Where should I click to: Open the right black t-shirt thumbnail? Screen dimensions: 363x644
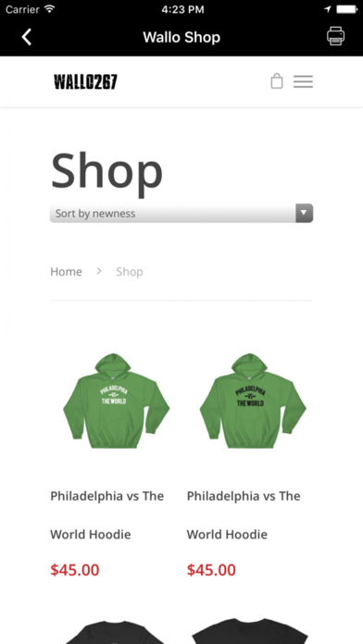click(x=250, y=631)
